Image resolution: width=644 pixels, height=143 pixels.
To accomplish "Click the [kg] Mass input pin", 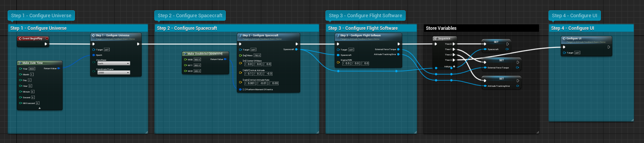I will point(240,55).
